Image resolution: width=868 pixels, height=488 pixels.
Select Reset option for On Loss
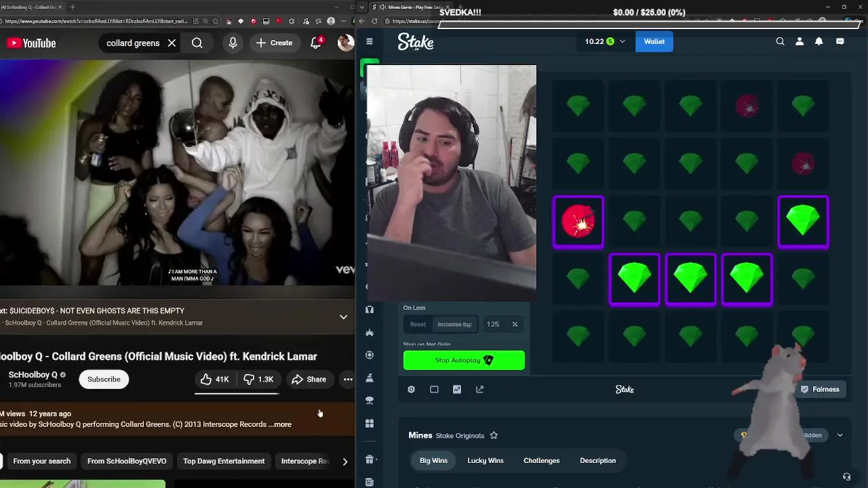click(418, 324)
